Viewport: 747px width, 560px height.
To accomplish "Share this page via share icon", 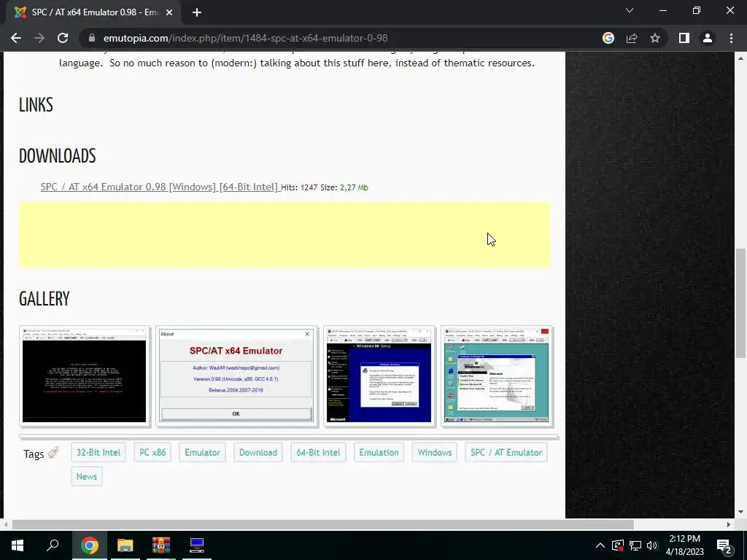I will click(x=632, y=38).
